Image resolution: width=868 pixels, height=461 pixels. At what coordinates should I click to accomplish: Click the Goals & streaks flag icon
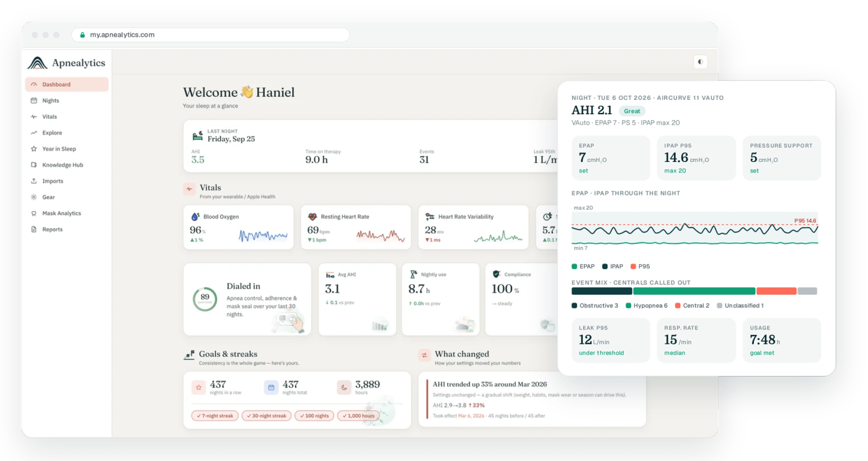pyautogui.click(x=189, y=355)
